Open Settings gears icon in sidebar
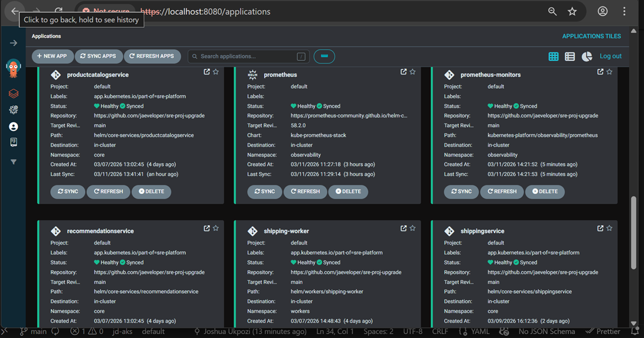Viewport: 644px width, 338px height. [x=14, y=110]
